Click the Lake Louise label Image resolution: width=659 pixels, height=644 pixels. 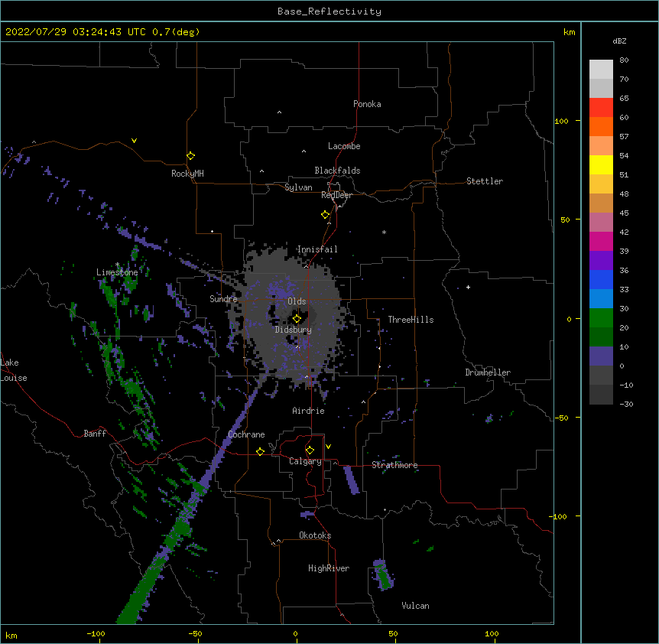click(14, 370)
